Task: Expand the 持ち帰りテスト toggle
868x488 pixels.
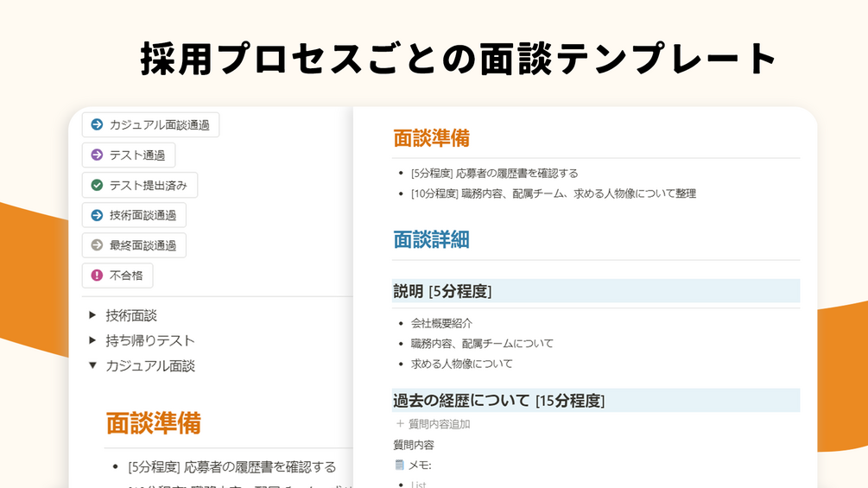Action: point(92,340)
